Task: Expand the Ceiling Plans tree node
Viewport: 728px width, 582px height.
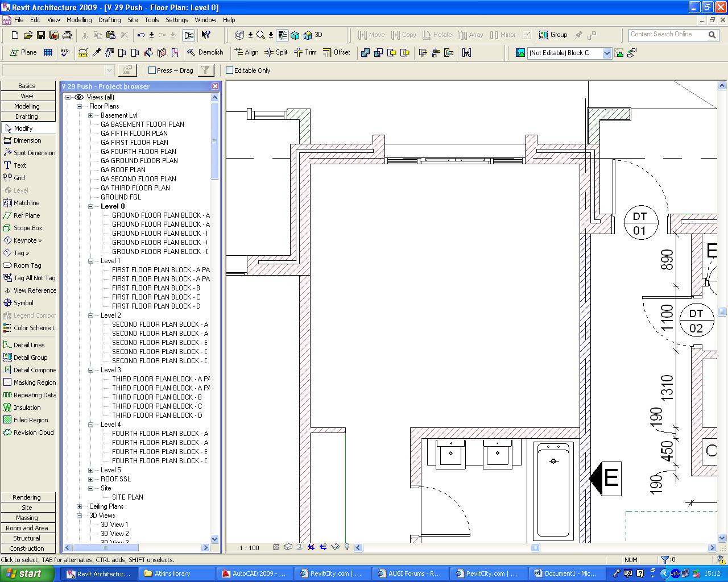Action: (x=79, y=506)
